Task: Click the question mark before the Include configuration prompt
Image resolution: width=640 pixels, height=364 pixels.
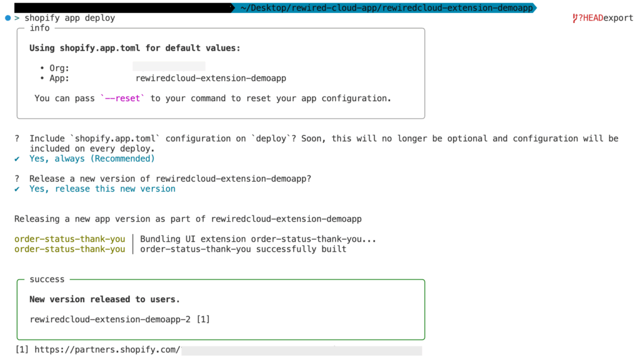Action: pos(17,139)
